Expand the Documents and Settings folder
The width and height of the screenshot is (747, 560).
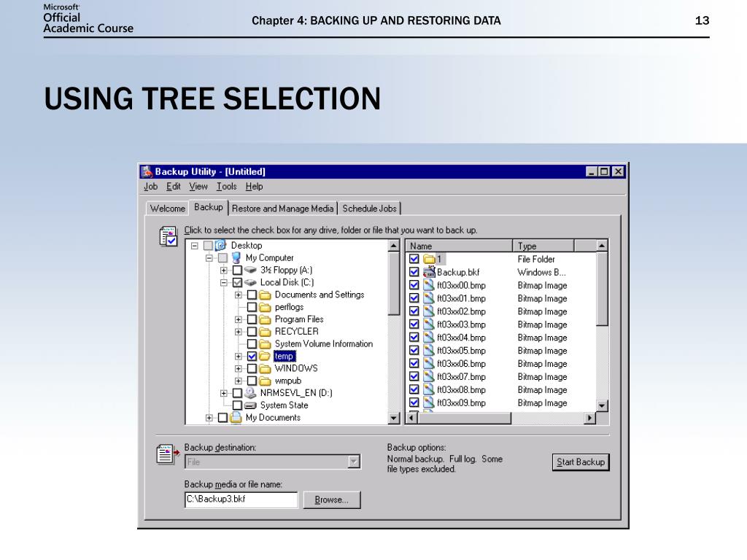coord(239,295)
